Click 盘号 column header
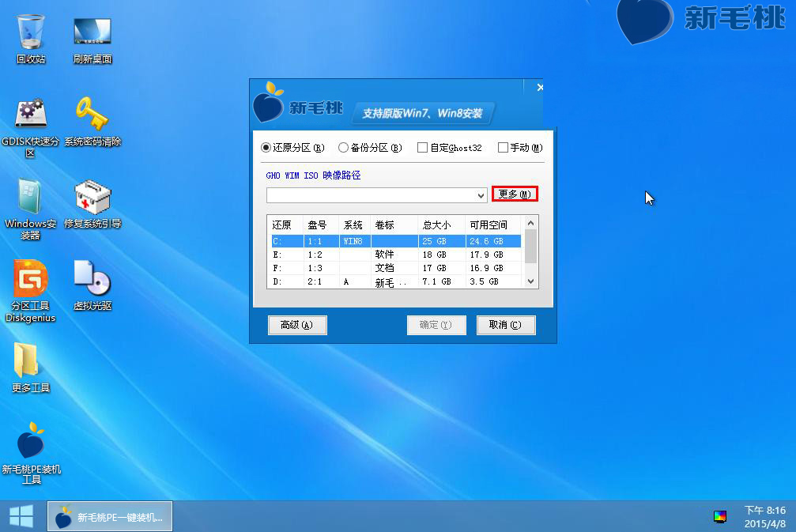Screen dimensions: 796x532 coord(322,224)
